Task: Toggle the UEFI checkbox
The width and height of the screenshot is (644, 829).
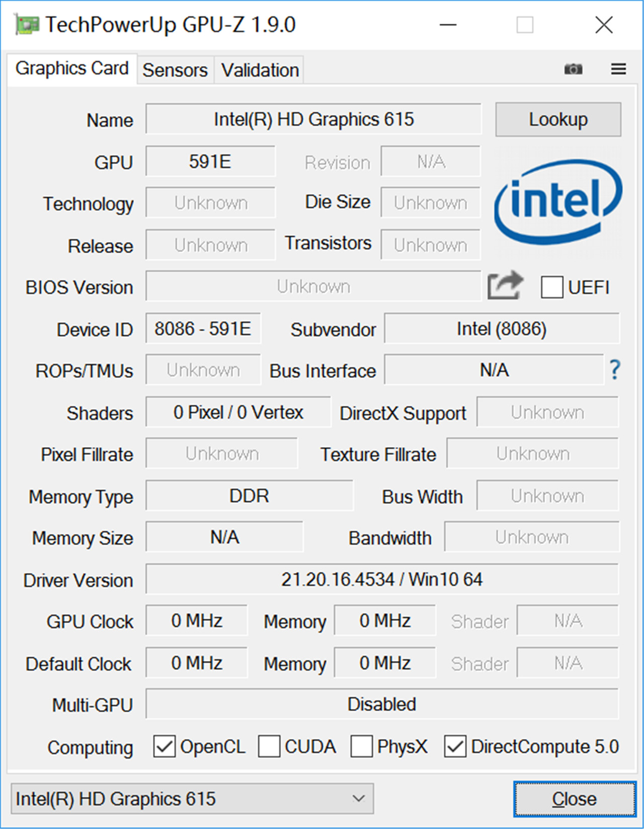Action: coord(552,287)
